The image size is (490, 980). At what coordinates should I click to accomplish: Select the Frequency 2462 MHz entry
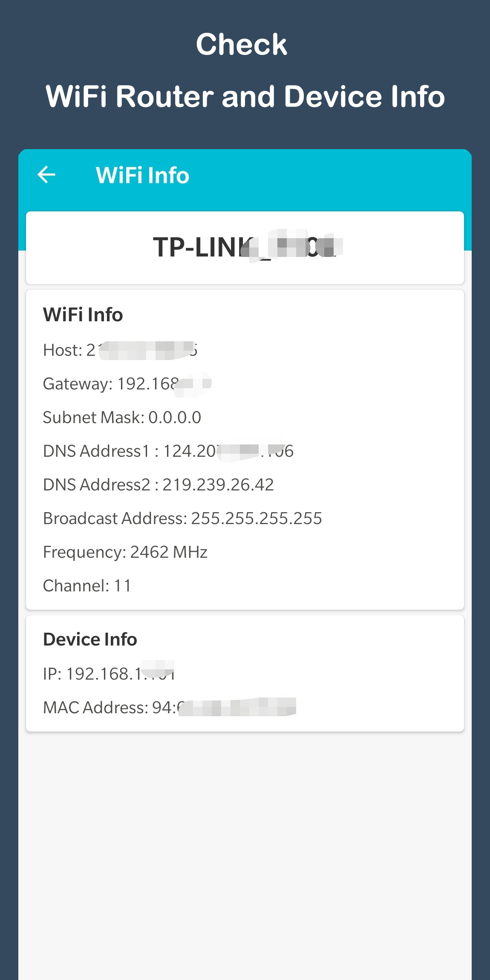[x=124, y=552]
